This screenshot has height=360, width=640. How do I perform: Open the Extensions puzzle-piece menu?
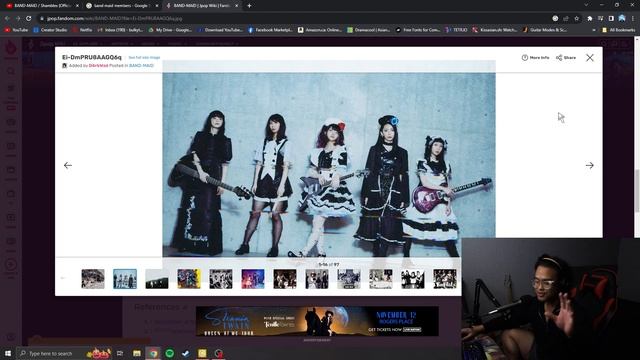[x=589, y=18]
